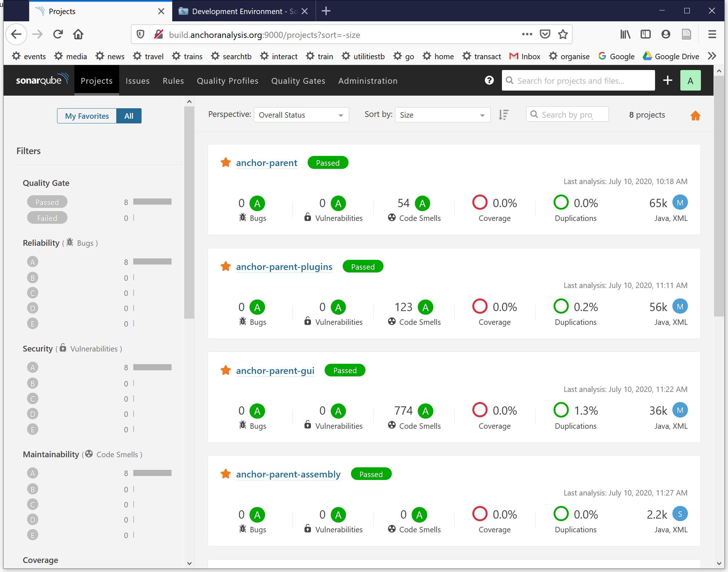
Task: Click the plus create project icon
Action: (x=668, y=80)
